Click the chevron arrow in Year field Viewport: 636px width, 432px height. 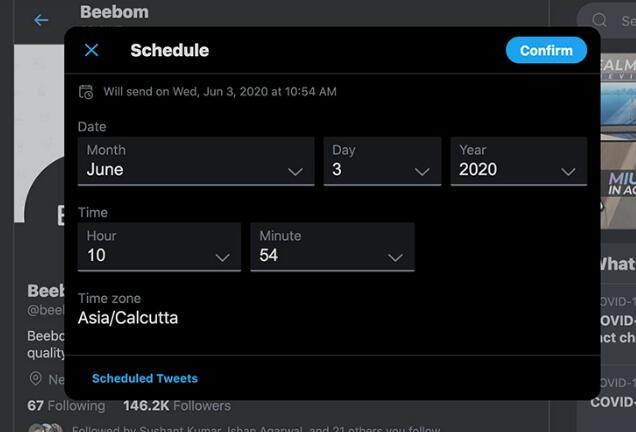[x=568, y=172]
